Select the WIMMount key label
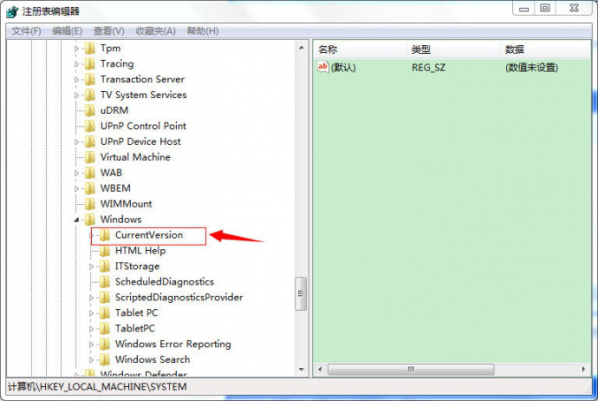Screen dimensions: 598x401 tap(126, 204)
